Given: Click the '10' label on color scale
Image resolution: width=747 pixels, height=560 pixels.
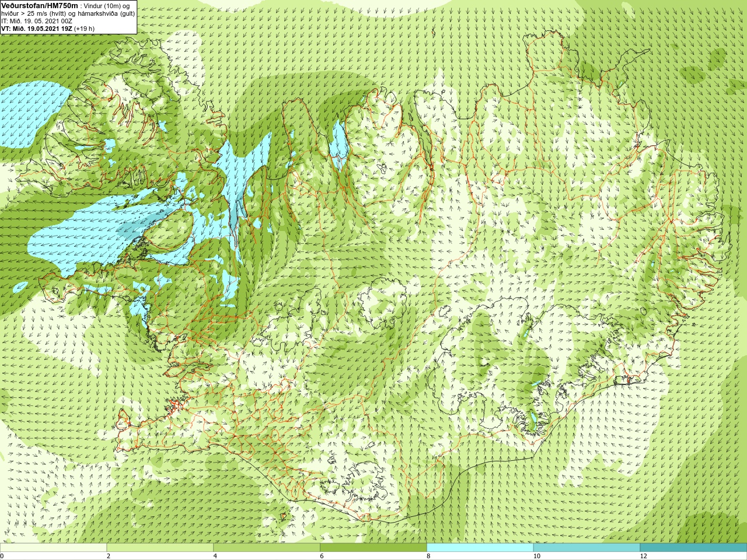Looking at the screenshot, I should tap(536, 556).
